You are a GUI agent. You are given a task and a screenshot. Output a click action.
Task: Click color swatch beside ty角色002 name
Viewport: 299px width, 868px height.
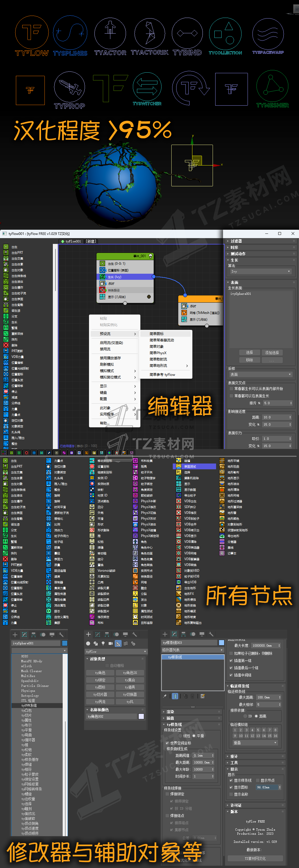click(x=141, y=716)
